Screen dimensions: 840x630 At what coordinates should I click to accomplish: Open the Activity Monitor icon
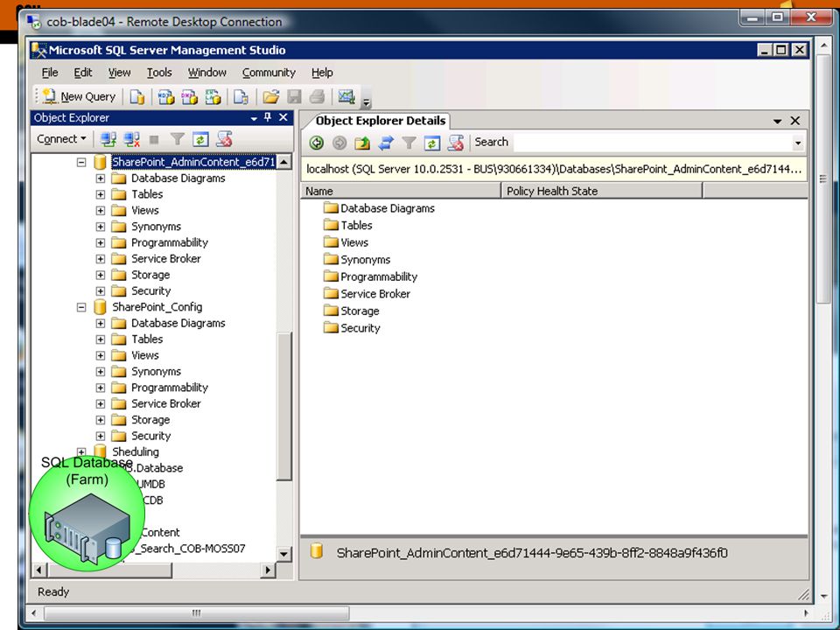(346, 97)
